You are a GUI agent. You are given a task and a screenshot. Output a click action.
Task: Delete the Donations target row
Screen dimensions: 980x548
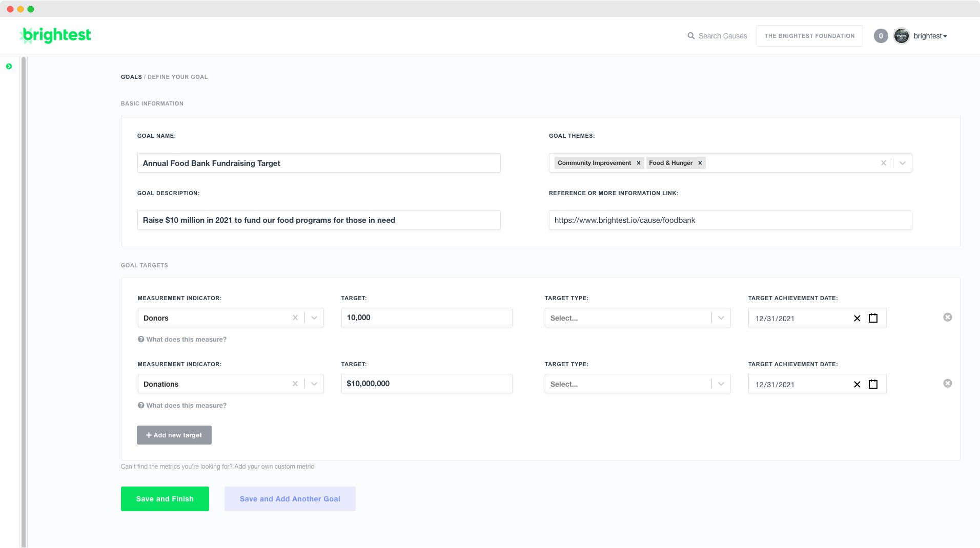pyautogui.click(x=948, y=383)
